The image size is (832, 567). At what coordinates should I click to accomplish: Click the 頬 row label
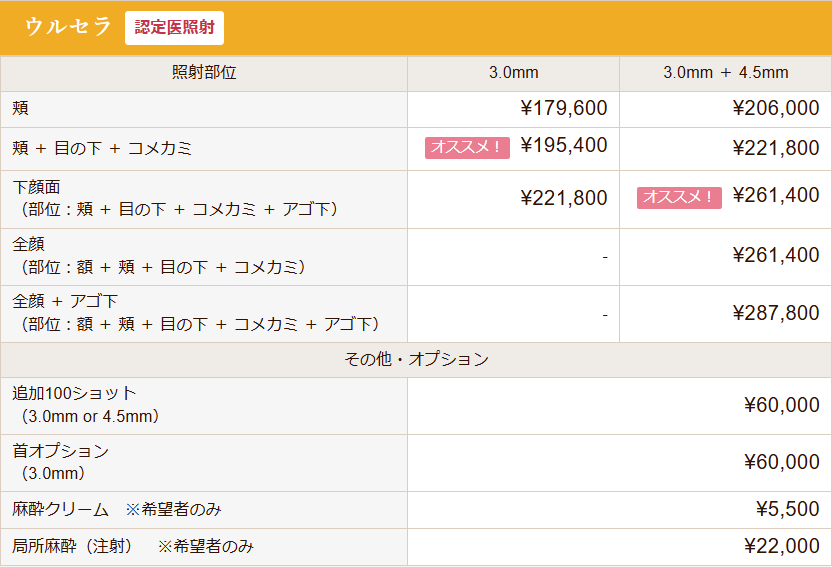click(21, 109)
